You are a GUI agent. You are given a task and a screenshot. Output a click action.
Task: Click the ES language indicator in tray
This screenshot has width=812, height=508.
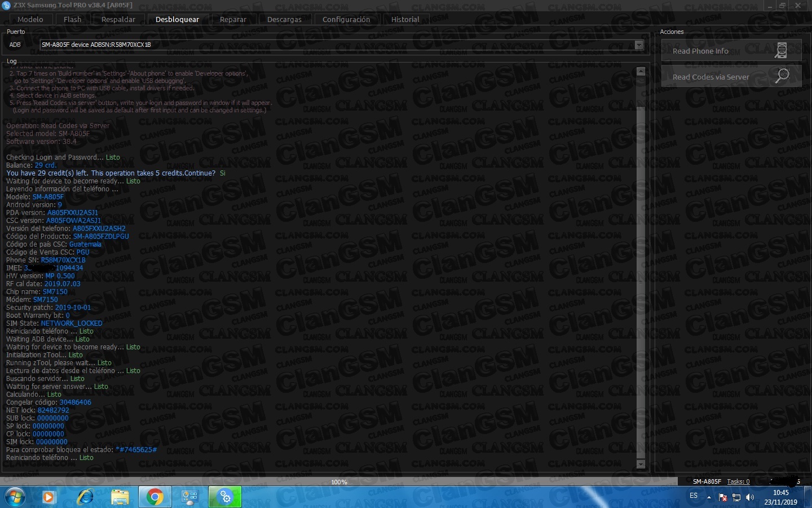point(694,496)
